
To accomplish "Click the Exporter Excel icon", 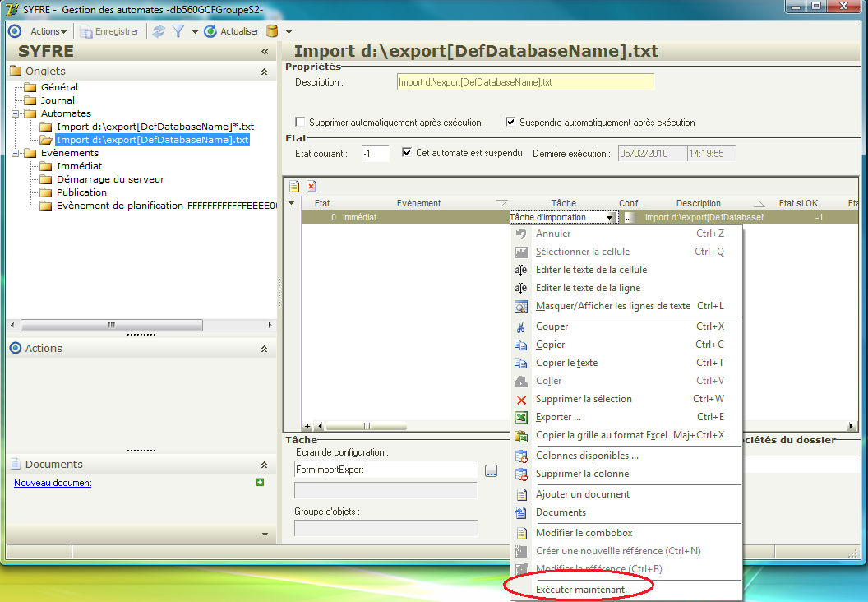I will (x=521, y=418).
